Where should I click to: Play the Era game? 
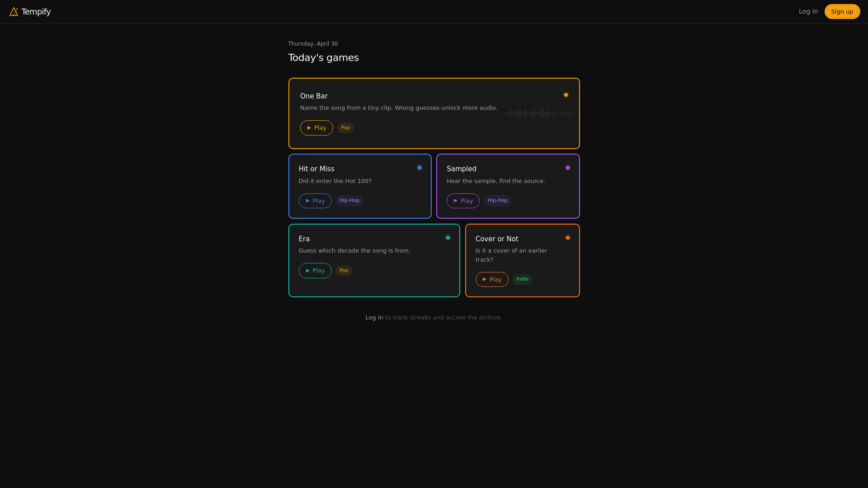315,271
